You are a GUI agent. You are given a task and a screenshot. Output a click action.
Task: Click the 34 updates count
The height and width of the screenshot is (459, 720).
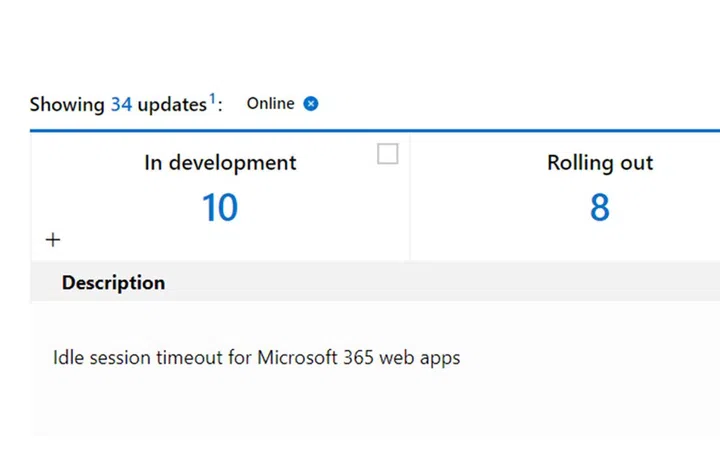click(x=121, y=104)
